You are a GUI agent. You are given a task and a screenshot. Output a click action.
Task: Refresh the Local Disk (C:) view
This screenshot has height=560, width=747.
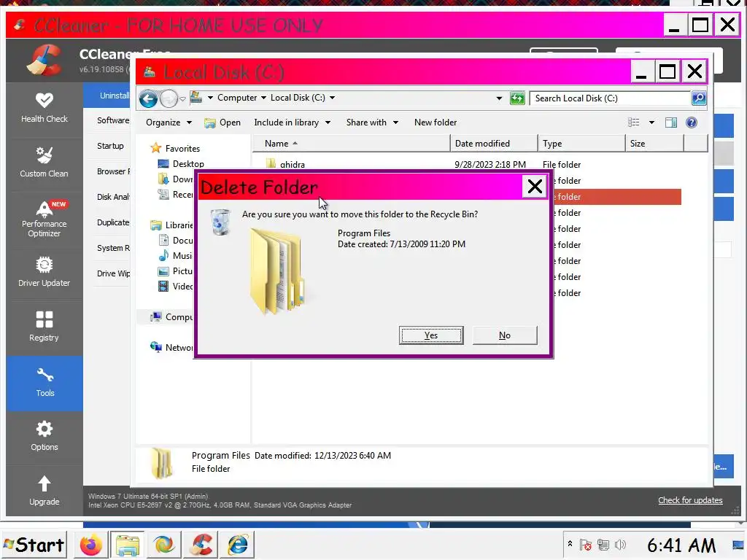tap(517, 98)
